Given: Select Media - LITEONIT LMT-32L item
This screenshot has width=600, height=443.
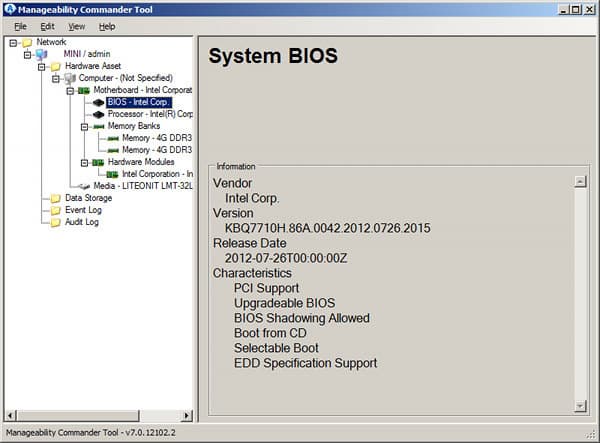Looking at the screenshot, I should tap(143, 186).
